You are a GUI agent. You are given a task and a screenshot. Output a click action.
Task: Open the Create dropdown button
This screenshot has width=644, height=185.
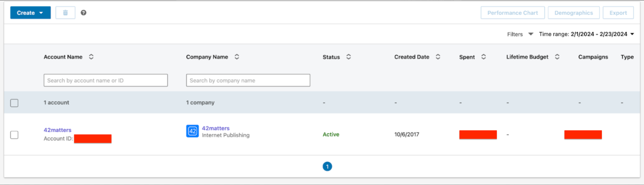(x=30, y=13)
